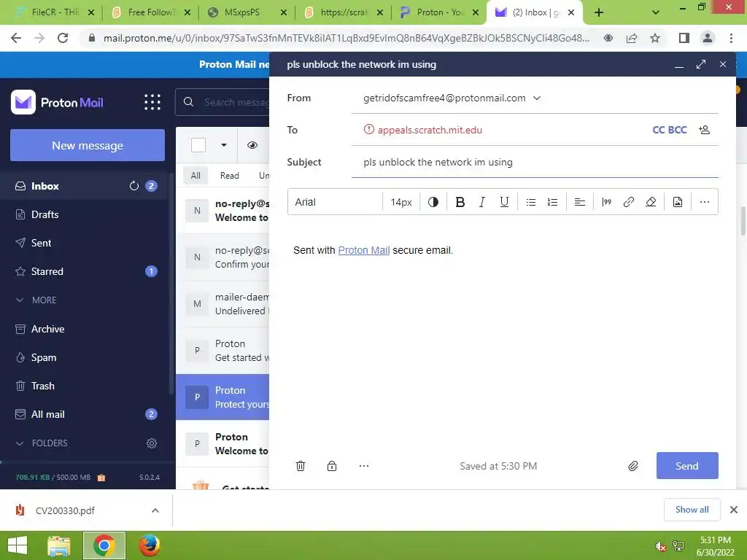
Task: Click the New message button
Action: 88,145
